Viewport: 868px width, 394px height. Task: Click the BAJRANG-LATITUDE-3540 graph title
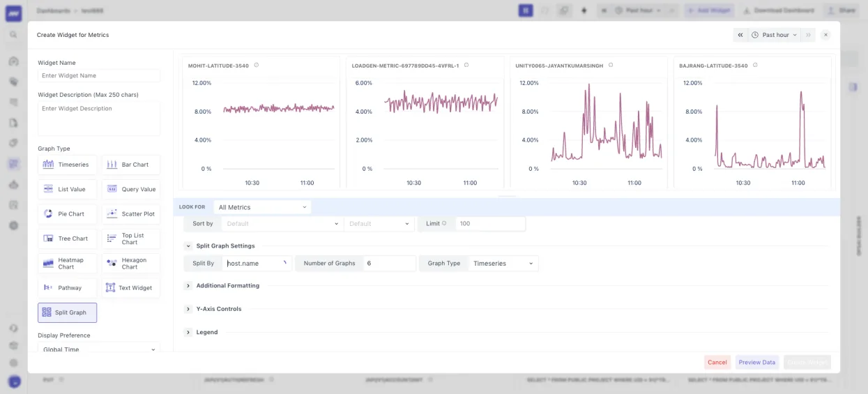click(x=713, y=66)
